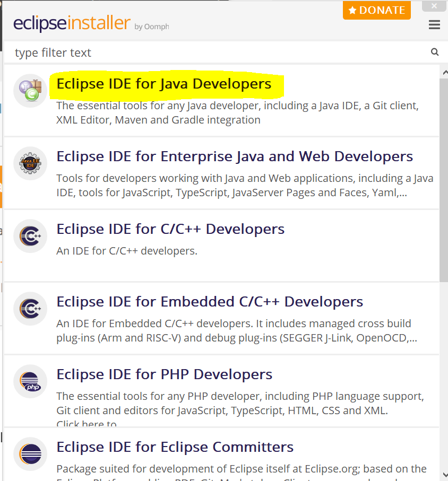Click the Embedded C/C++ package icon
The height and width of the screenshot is (481, 448).
click(30, 309)
